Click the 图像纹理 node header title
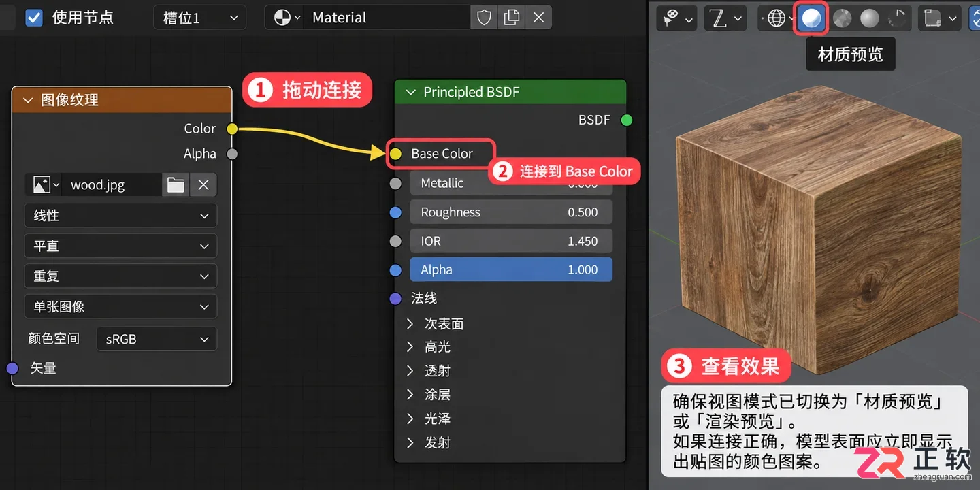 69,100
